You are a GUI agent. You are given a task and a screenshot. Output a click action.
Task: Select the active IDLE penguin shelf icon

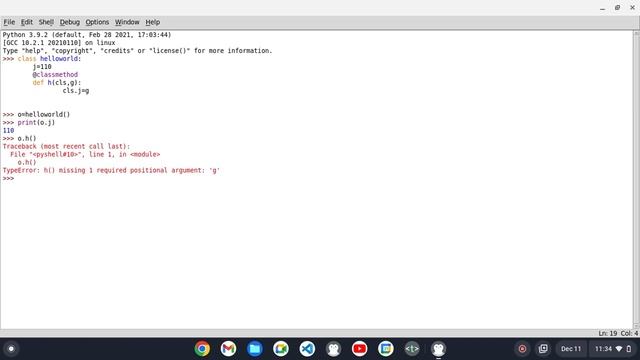pos(438,349)
